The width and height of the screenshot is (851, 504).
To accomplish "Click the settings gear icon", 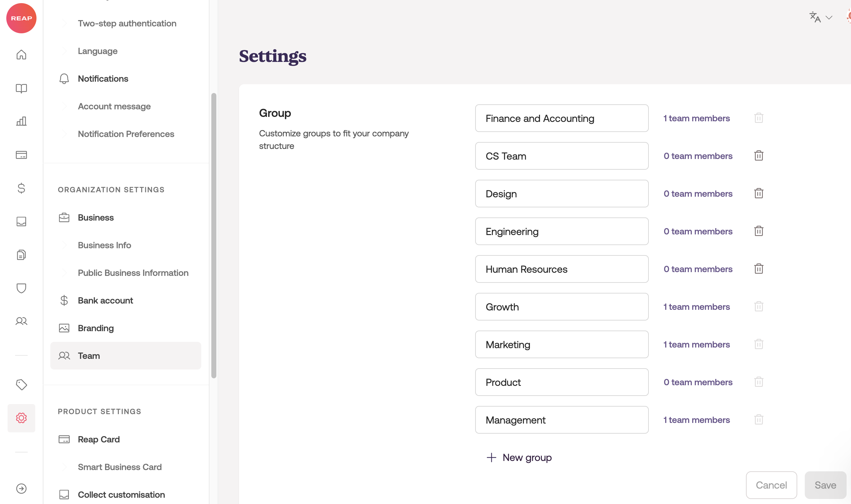I will coord(21,418).
